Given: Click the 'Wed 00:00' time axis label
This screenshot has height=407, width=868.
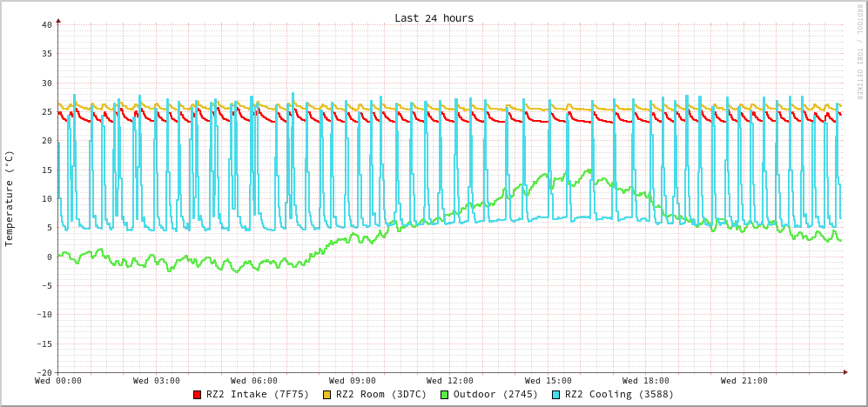Looking at the screenshot, I should click(x=58, y=380).
